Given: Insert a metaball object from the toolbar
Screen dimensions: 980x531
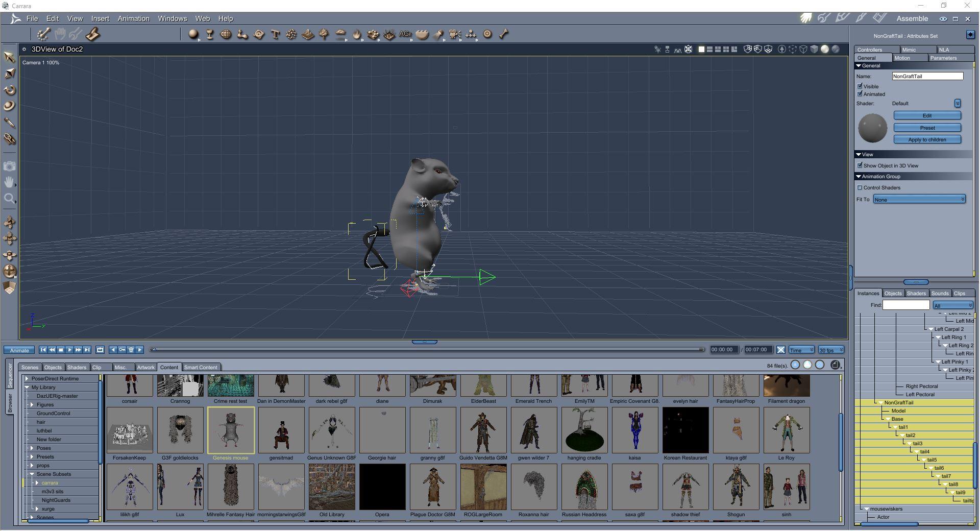Looking at the screenshot, I should pos(242,34).
